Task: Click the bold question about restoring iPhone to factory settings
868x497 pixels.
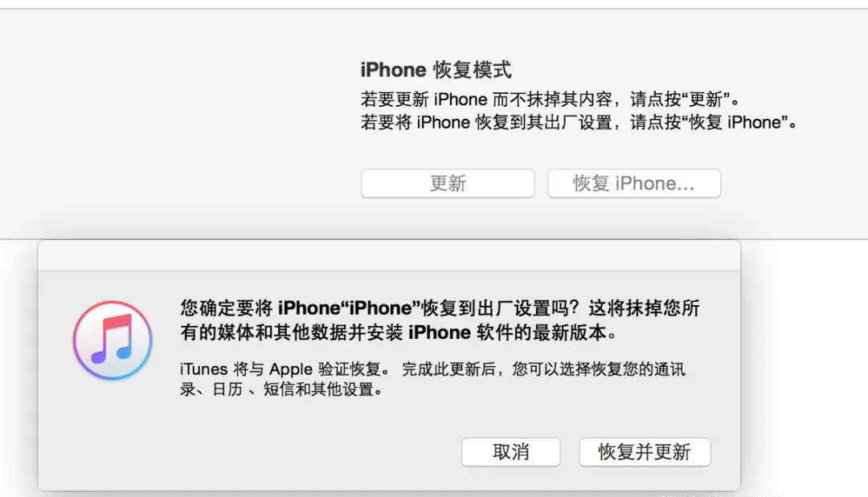Action: (440, 308)
